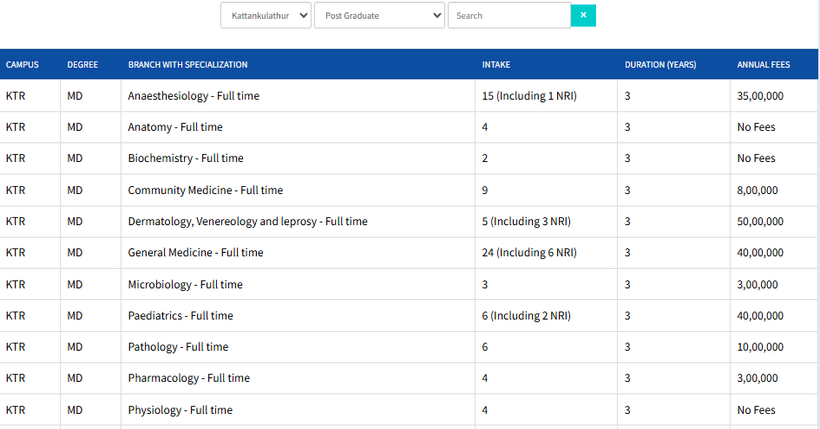Click the Branch With Specialization header
820x429 pixels.
(x=187, y=65)
